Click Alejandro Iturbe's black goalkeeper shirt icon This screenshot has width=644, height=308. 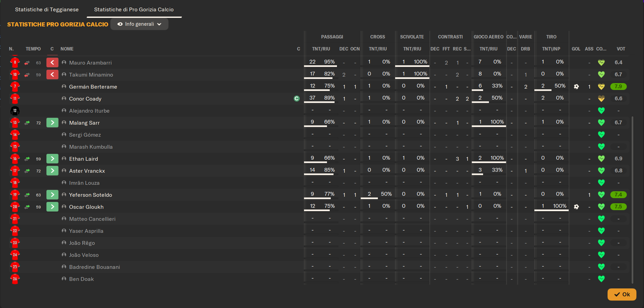coord(15,111)
